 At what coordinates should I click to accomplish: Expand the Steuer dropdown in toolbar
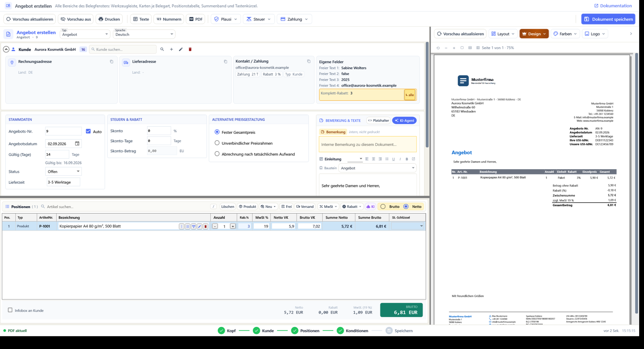258,19
